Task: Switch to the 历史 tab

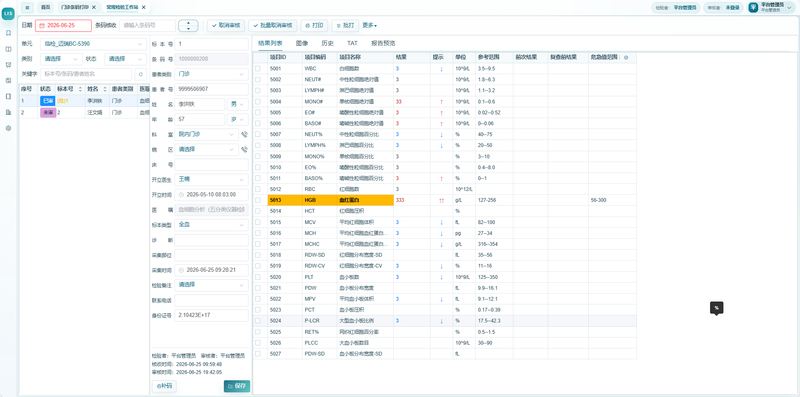Action: (328, 43)
